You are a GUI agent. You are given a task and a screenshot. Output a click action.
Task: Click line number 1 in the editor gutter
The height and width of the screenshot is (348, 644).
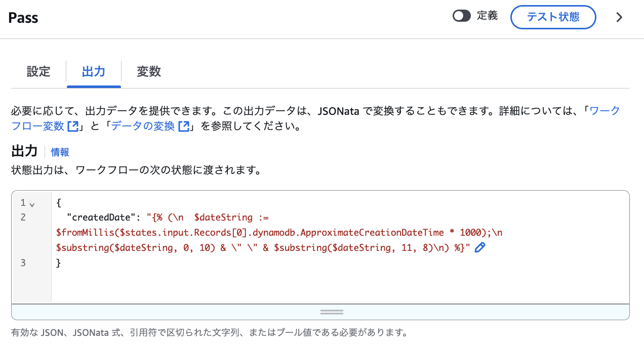(22, 202)
